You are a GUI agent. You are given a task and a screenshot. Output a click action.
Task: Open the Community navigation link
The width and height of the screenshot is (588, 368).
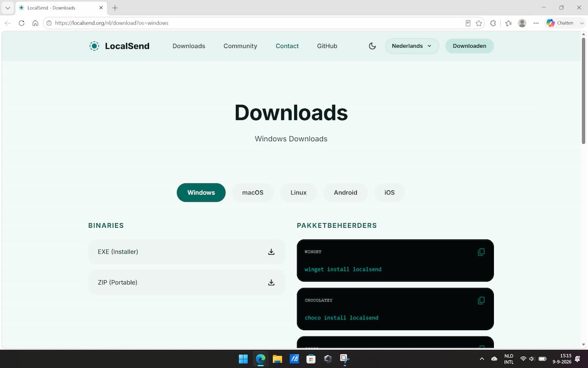240,46
